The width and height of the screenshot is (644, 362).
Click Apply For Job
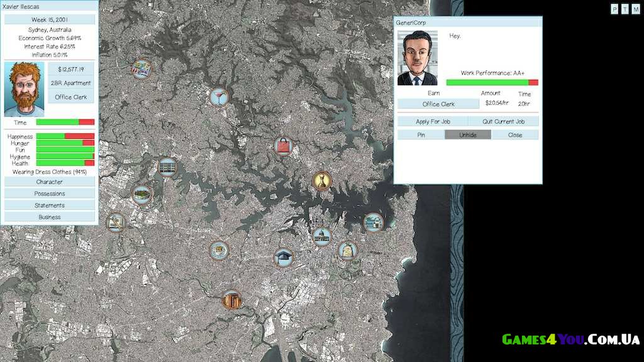click(x=432, y=121)
